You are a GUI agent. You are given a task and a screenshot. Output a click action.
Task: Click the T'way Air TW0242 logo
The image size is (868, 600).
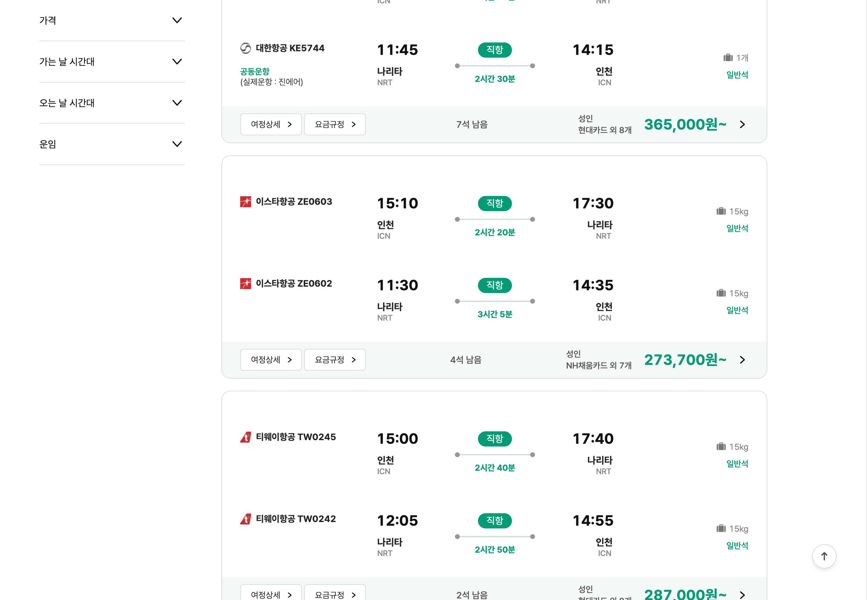point(245,519)
